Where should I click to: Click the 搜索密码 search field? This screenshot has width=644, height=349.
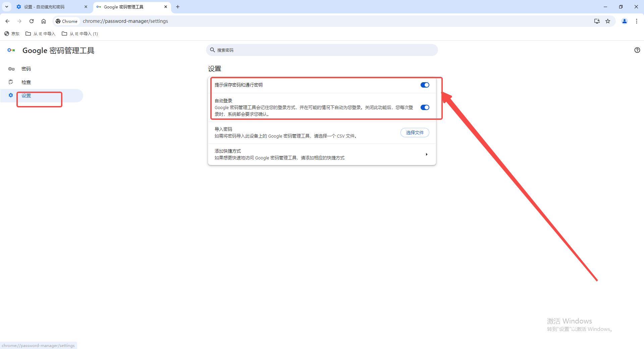pyautogui.click(x=322, y=50)
